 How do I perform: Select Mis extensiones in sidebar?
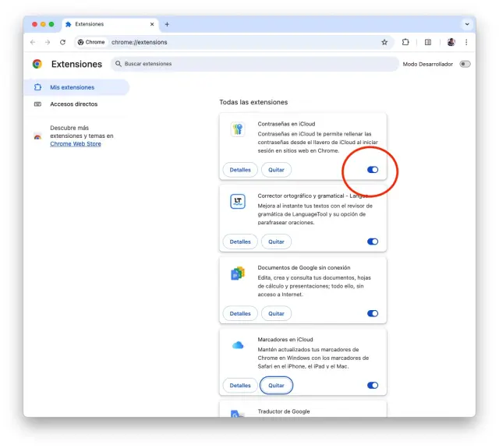pos(72,87)
